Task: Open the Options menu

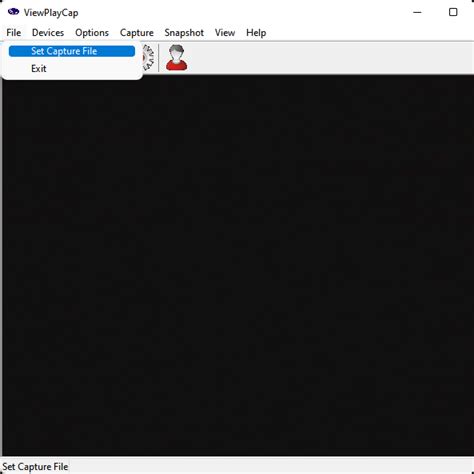Action: [92, 33]
